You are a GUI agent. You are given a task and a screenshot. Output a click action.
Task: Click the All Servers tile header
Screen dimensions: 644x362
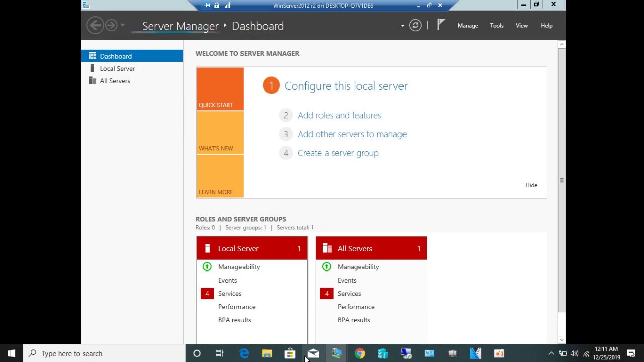pos(371,248)
